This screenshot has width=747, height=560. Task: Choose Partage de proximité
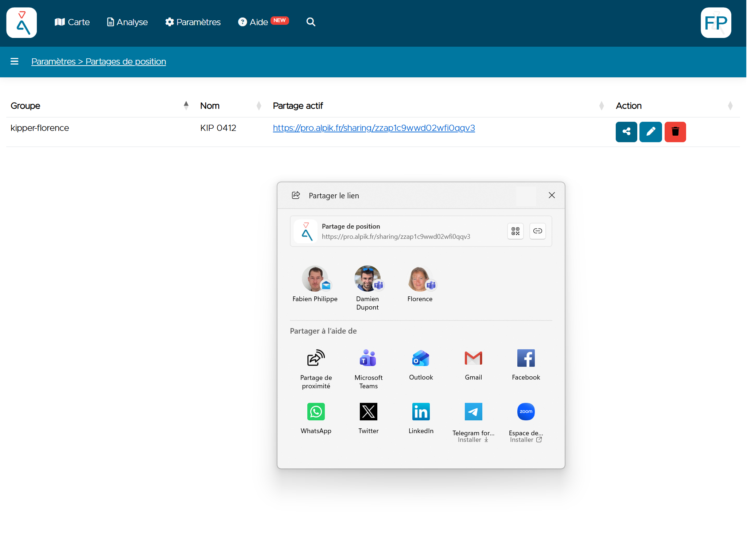coord(316,369)
